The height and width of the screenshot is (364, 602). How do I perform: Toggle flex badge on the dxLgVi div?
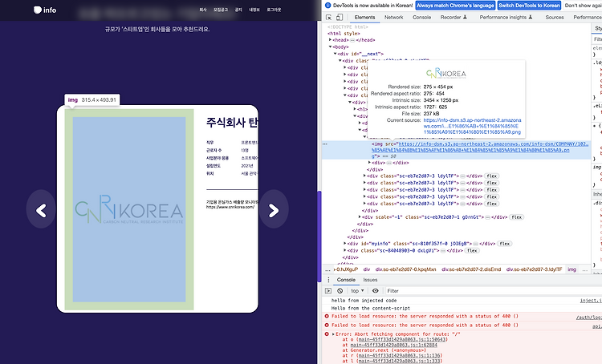(472, 250)
